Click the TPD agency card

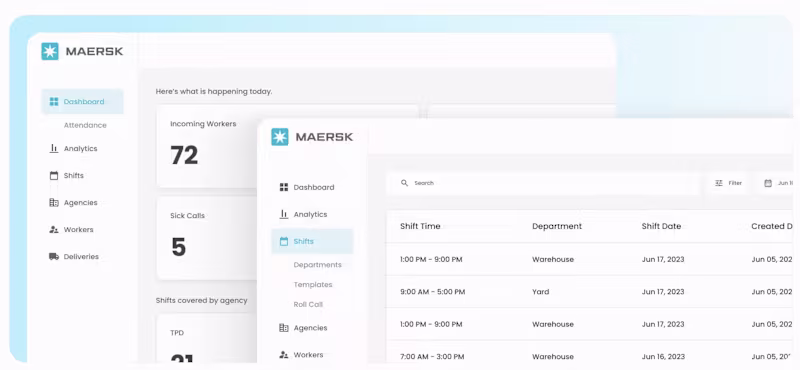pos(207,338)
